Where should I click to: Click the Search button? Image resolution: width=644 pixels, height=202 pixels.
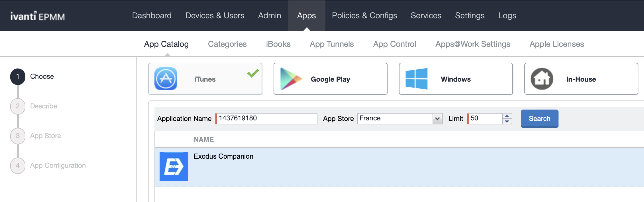click(x=539, y=118)
